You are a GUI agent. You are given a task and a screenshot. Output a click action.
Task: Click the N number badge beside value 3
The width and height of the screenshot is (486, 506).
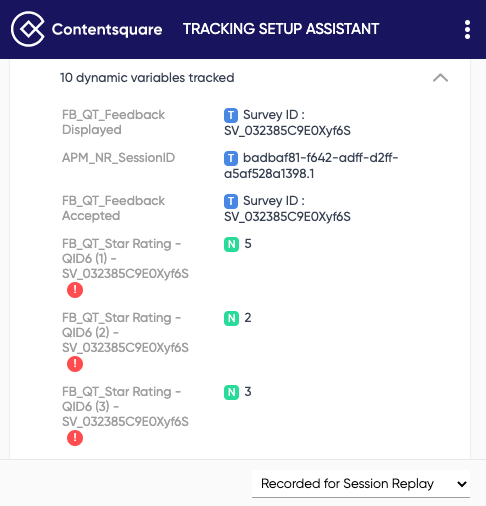pyautogui.click(x=231, y=392)
